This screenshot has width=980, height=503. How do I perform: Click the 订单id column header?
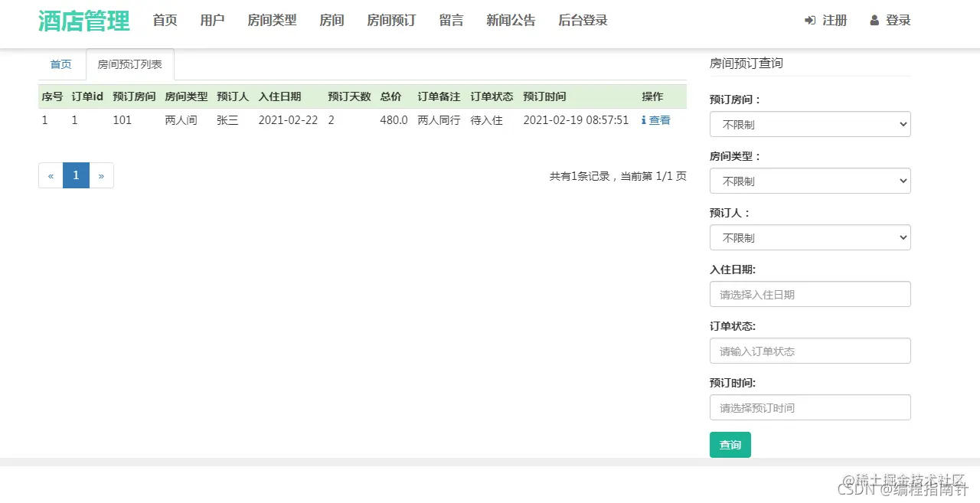(87, 96)
